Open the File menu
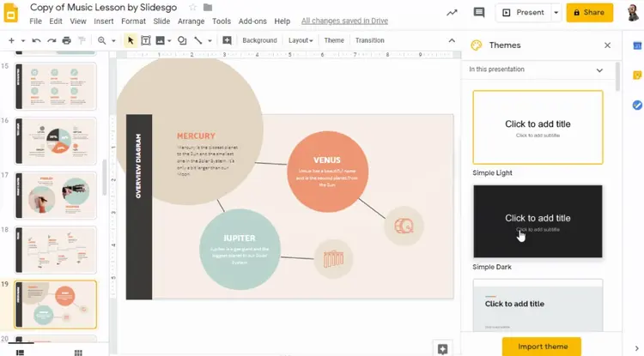Screen dimensions: 644x356 pyautogui.click(x=36, y=21)
